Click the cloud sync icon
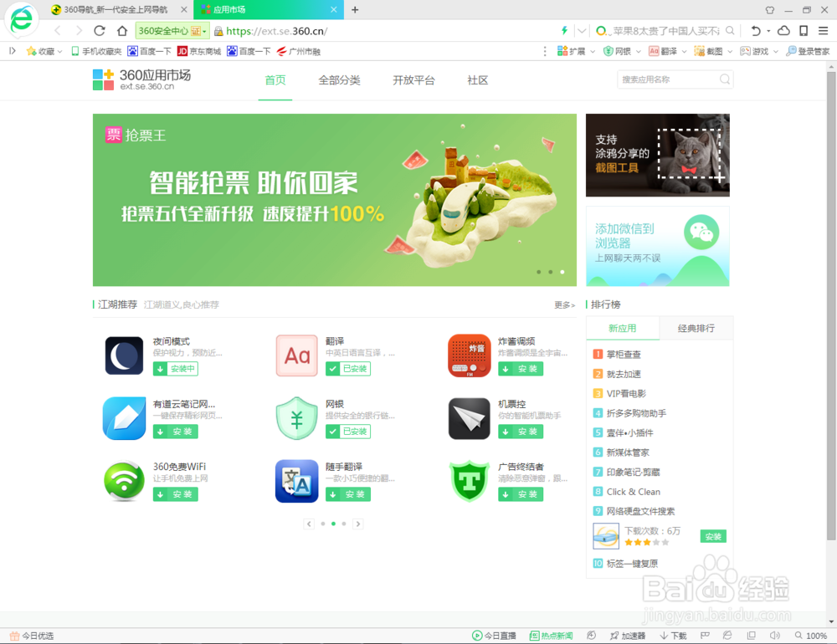 (x=783, y=31)
